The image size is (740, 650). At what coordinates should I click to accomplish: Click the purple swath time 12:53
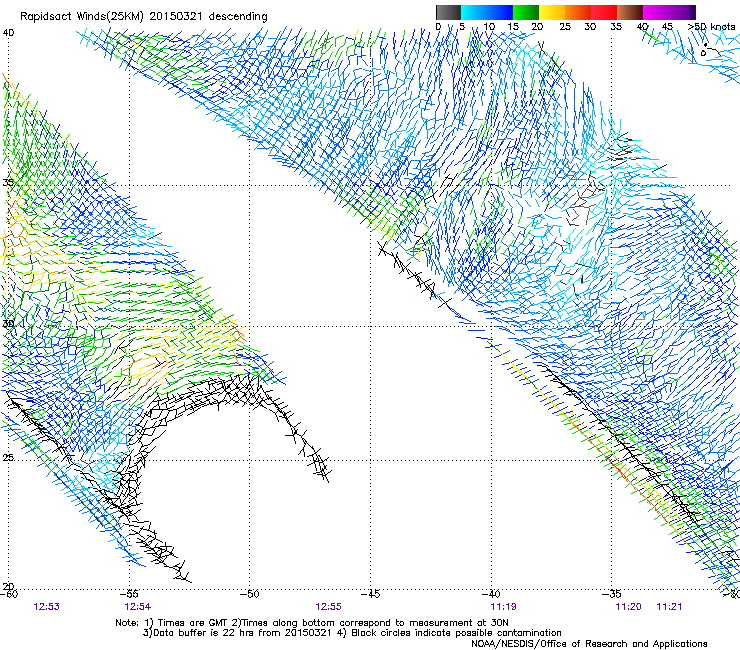[x=47, y=607]
